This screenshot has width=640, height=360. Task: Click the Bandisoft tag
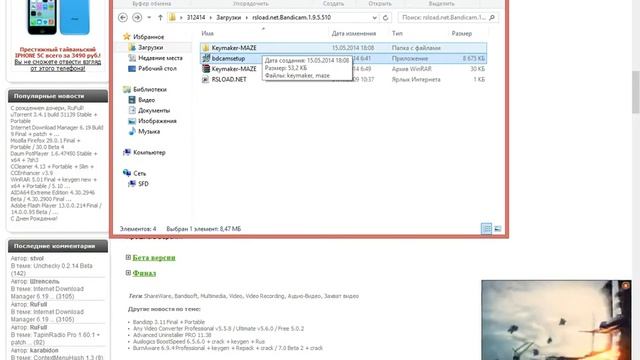tap(186, 296)
